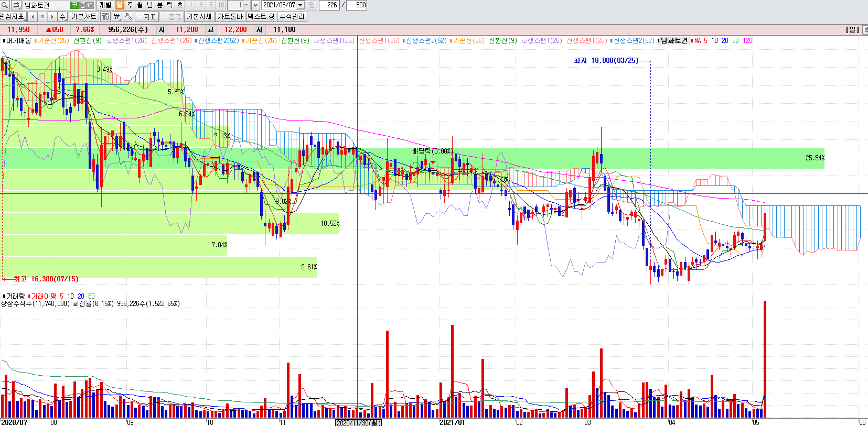Switch to 주 weekly period
The height and width of the screenshot is (426, 868).
click(x=130, y=5)
